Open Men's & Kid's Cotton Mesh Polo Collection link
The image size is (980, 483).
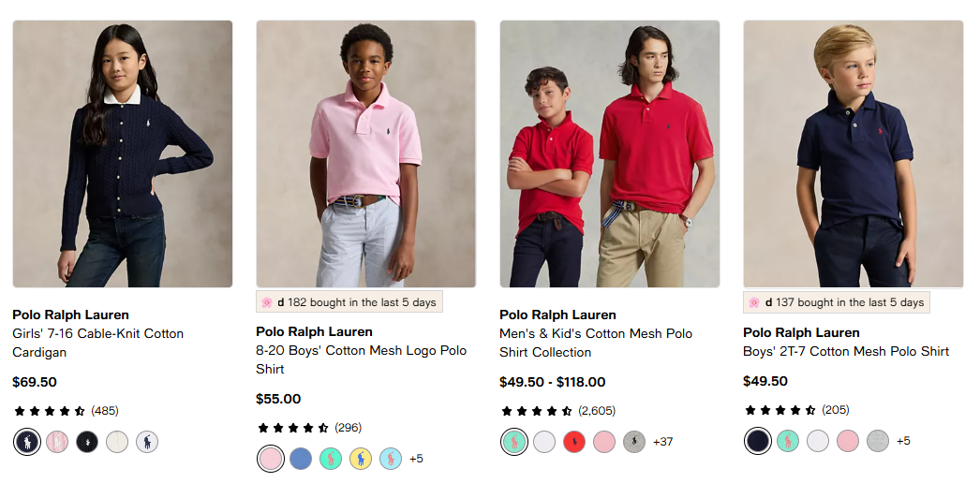coord(596,343)
